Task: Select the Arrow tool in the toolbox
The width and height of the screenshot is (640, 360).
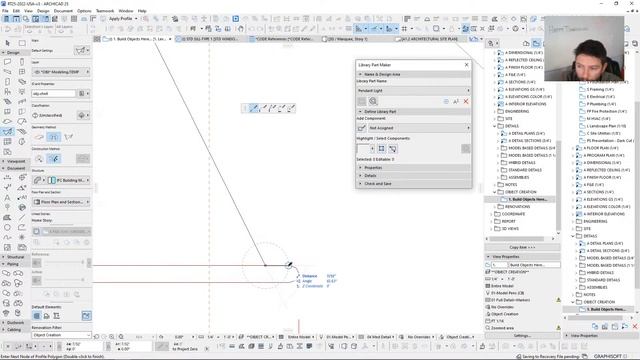Action: (7, 43)
